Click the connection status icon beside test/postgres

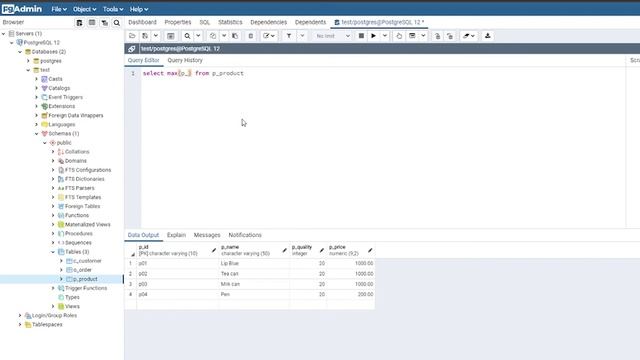click(131, 49)
